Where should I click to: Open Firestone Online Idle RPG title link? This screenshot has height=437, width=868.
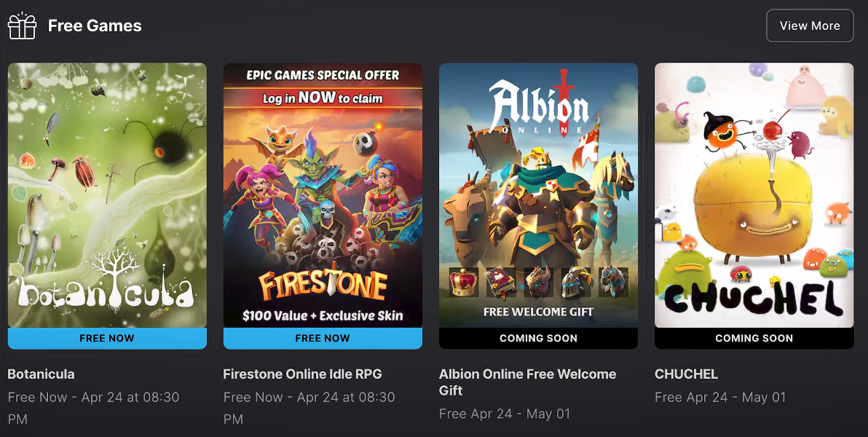(302, 374)
